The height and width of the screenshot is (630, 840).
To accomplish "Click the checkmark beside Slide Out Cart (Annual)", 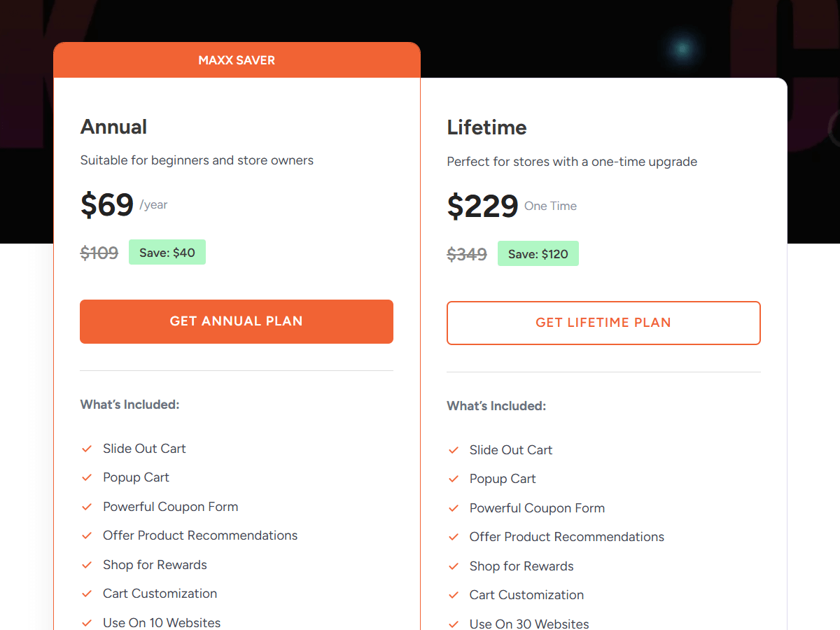I will click(x=87, y=448).
